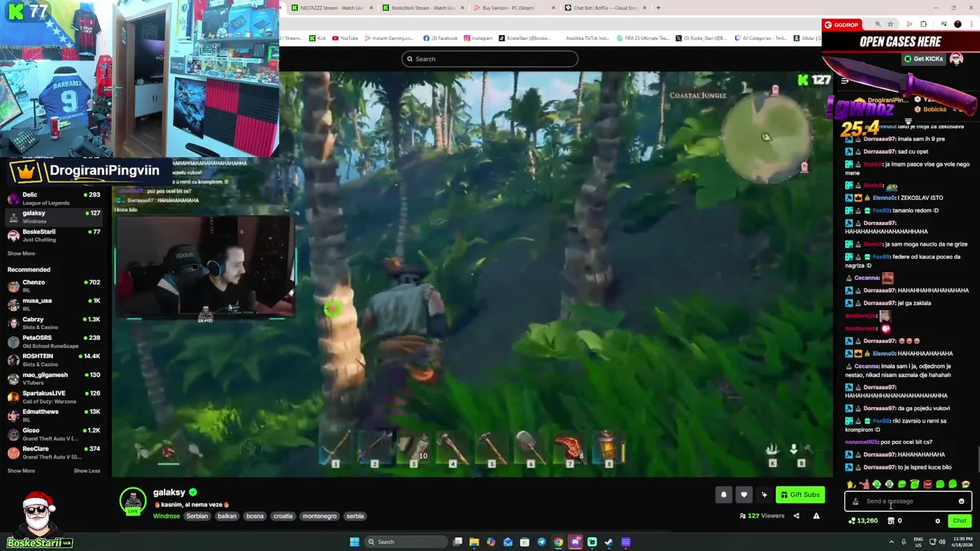The image size is (980, 551).
Task: Open SpartakusLIVE recommended channel
Action: click(54, 396)
